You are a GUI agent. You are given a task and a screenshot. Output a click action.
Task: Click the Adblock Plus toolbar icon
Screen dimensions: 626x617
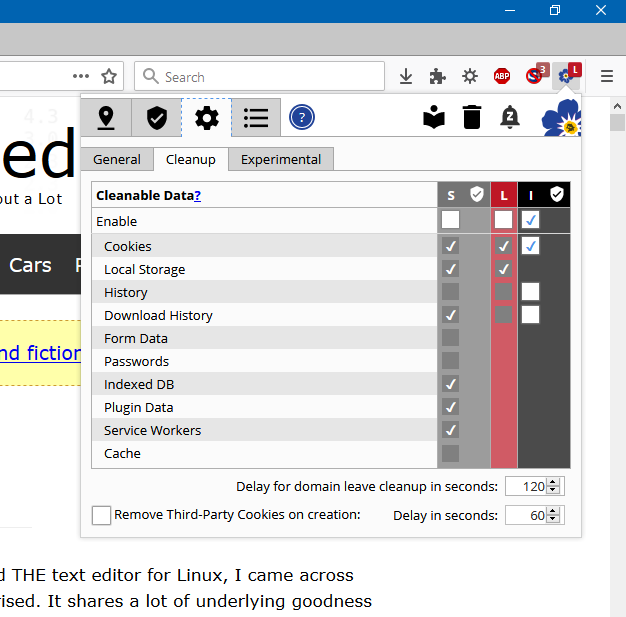pos(502,76)
